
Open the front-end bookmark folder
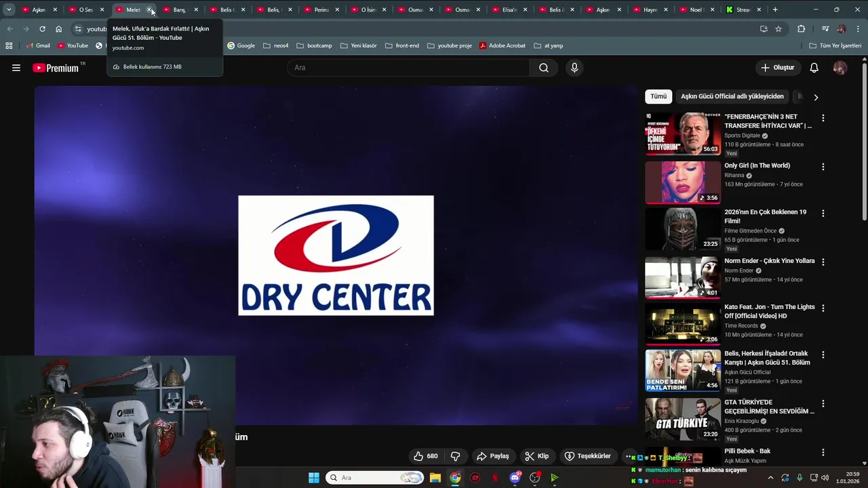click(x=402, y=45)
